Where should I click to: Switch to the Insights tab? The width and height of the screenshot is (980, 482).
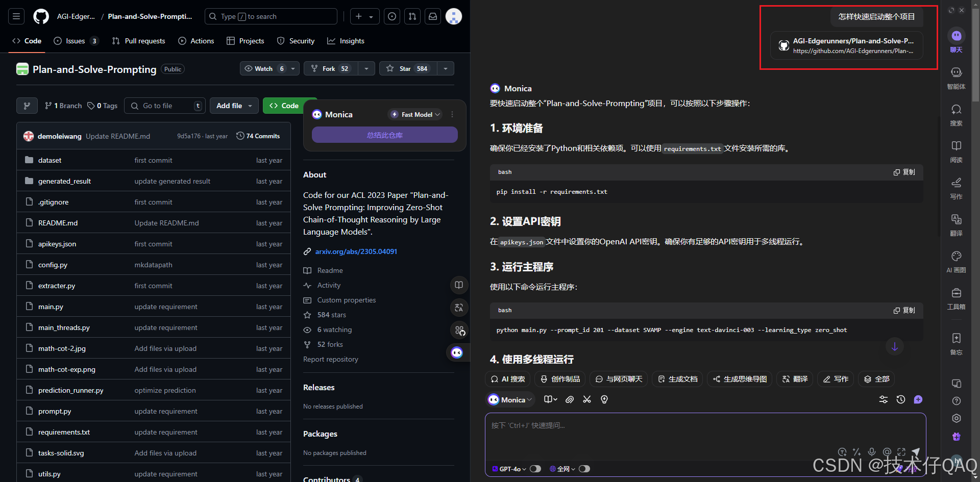(346, 41)
